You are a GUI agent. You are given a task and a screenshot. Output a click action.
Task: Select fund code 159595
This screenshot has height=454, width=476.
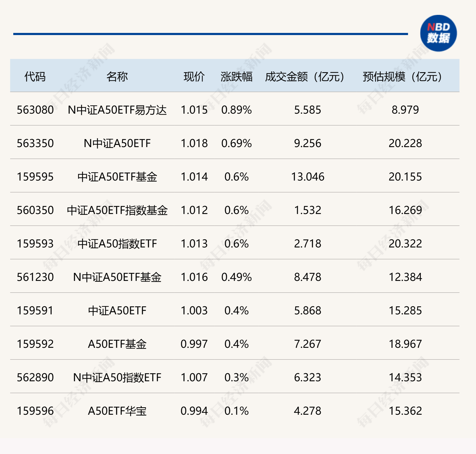(x=35, y=177)
